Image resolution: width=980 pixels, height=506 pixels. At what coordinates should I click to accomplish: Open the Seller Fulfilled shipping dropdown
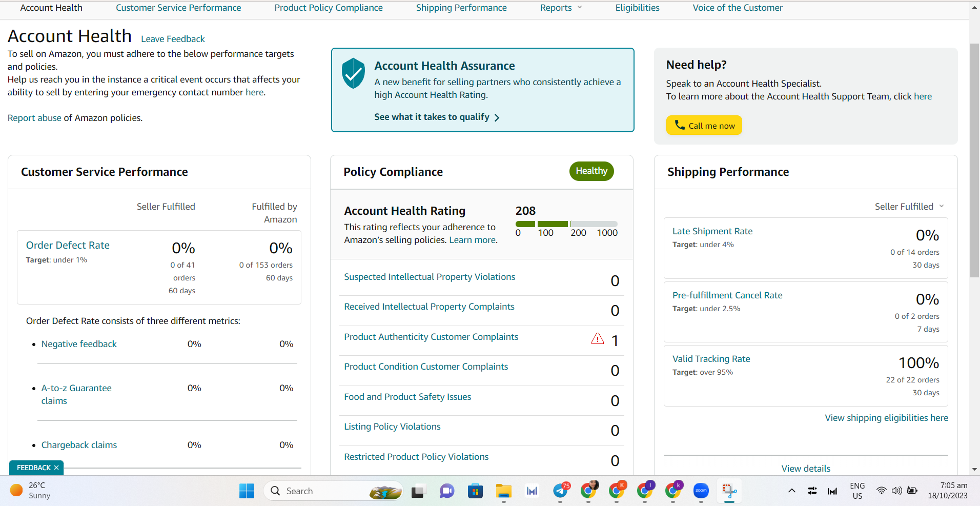click(x=909, y=207)
